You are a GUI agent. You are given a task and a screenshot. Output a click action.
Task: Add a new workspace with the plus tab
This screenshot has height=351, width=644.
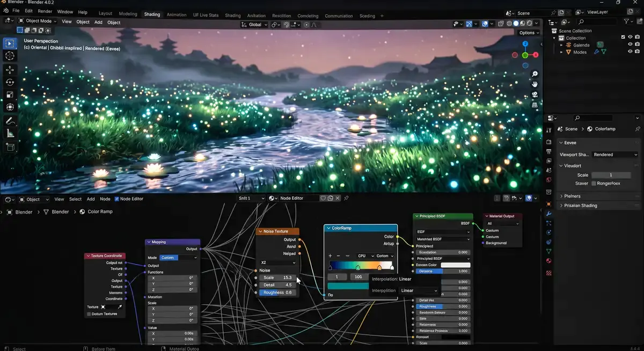coord(382,16)
